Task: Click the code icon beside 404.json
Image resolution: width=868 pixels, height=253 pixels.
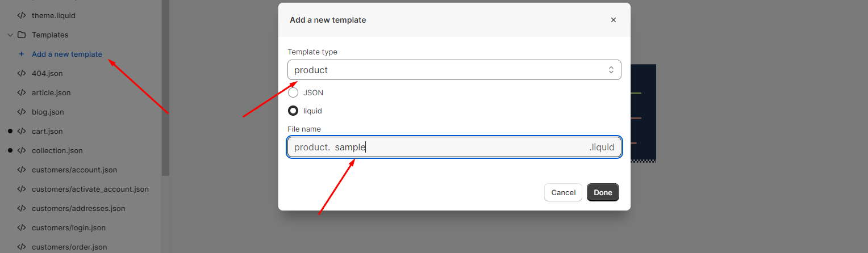Action: pos(22,74)
